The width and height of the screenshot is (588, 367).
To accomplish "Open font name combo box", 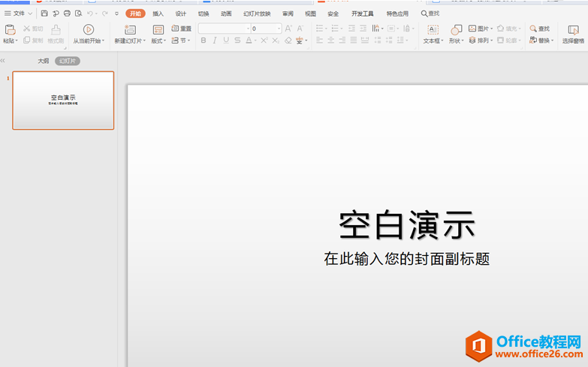I will [x=225, y=29].
